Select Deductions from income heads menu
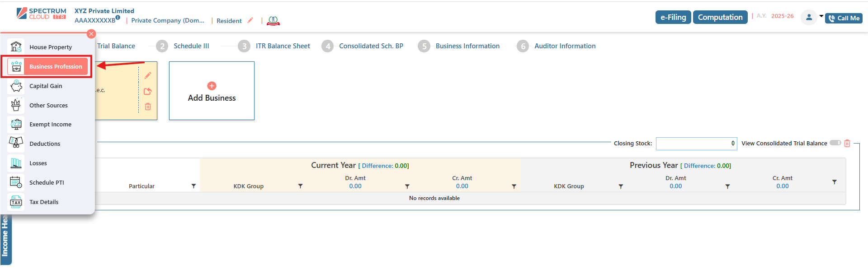868x274 pixels. coord(45,144)
